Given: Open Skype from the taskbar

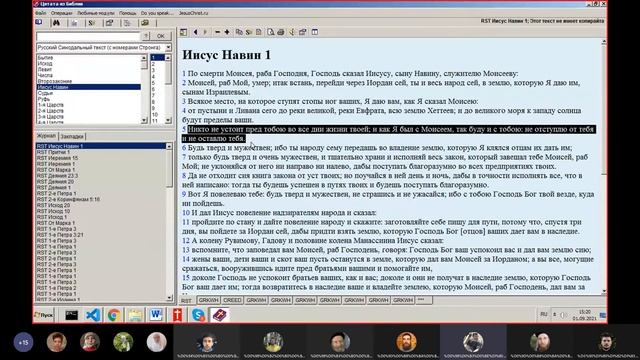Looking at the screenshot, I should (x=198, y=315).
